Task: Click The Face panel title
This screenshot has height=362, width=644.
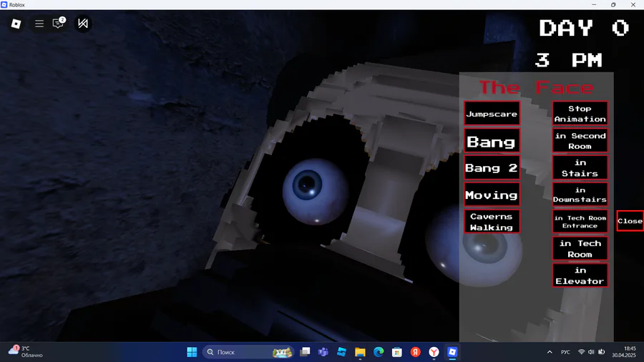Action: (536, 87)
